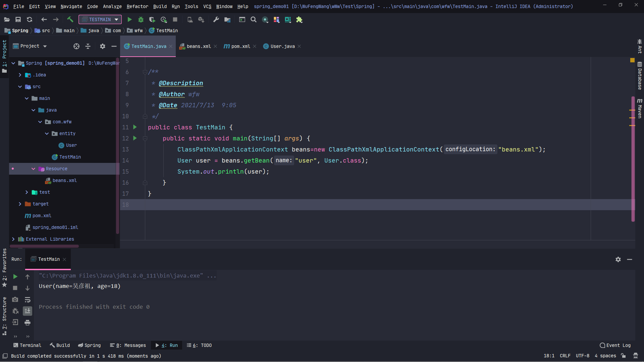Switch to beans.xml editor tab
The image size is (644, 362).
tap(199, 46)
